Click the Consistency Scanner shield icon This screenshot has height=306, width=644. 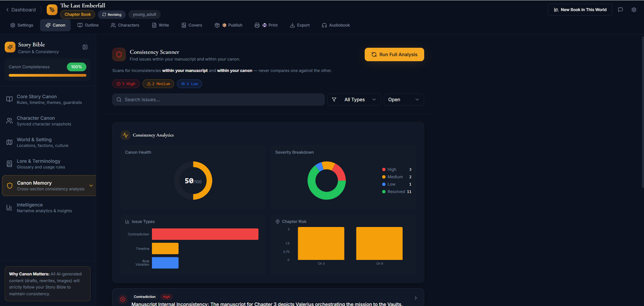click(x=119, y=54)
